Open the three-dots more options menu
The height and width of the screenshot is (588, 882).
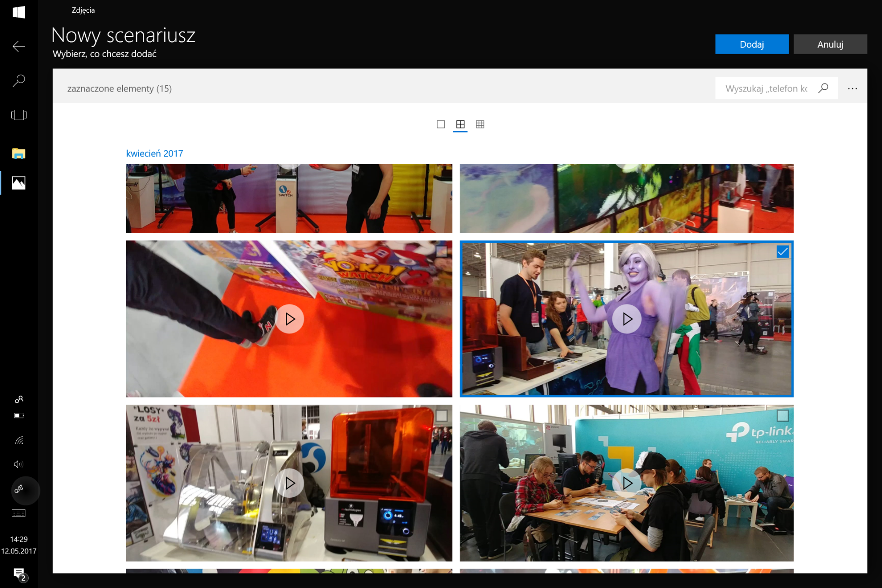(853, 88)
